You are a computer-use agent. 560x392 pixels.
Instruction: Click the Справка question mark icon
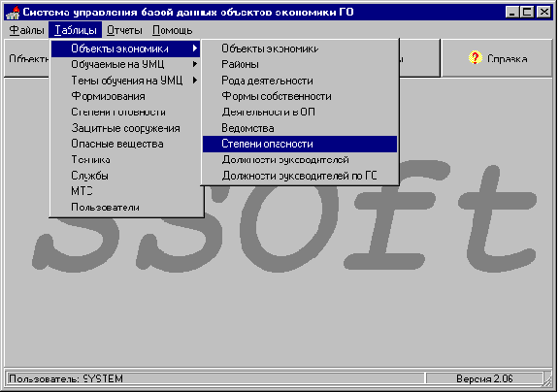click(475, 58)
